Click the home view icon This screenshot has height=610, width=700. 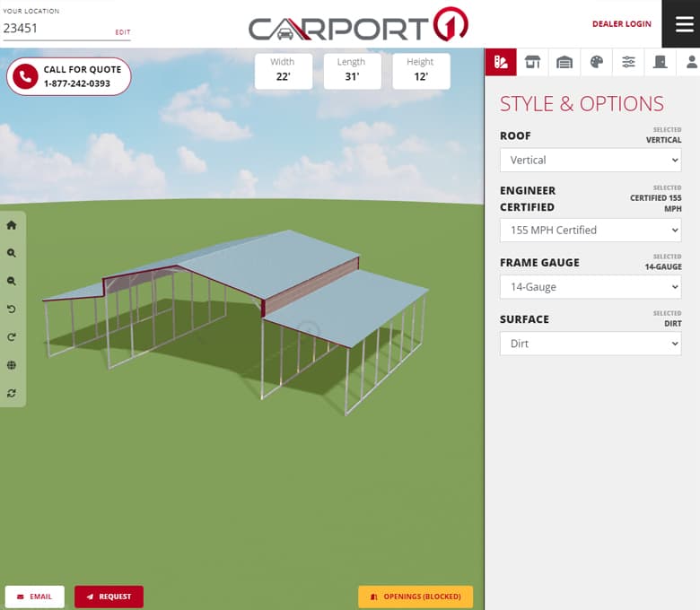(x=12, y=226)
